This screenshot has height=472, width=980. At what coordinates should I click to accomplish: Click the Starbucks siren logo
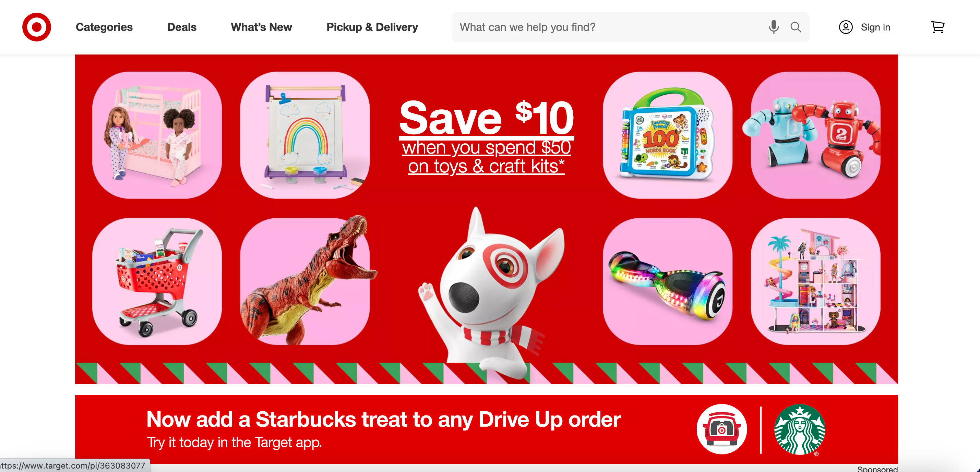800,429
